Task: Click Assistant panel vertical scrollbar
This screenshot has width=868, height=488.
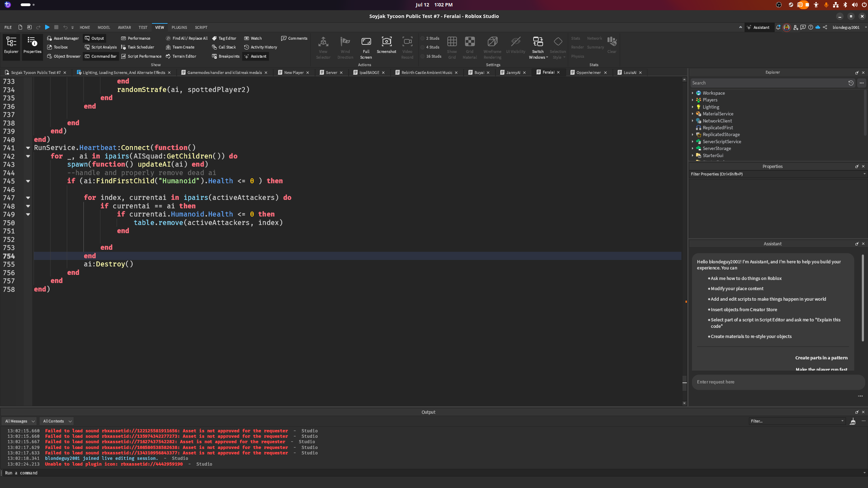Action: click(863, 298)
